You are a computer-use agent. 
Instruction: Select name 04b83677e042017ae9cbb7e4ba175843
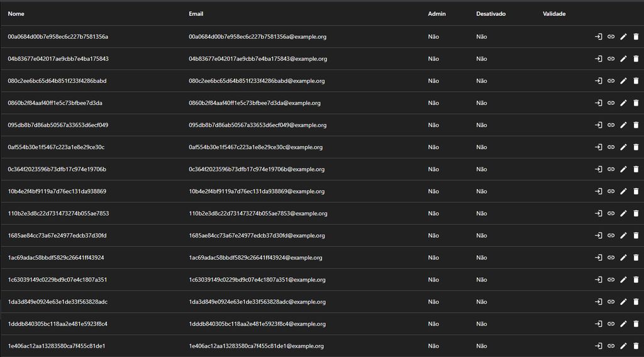click(58, 58)
